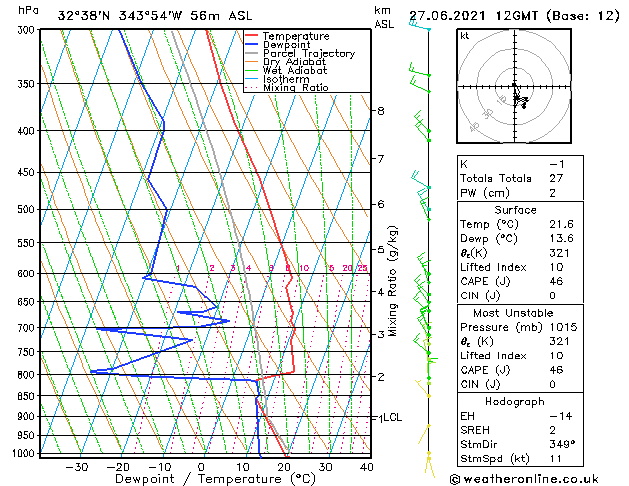Click the Wet Adiabat legend label
Screen dimensions: 629x486
pos(295,70)
